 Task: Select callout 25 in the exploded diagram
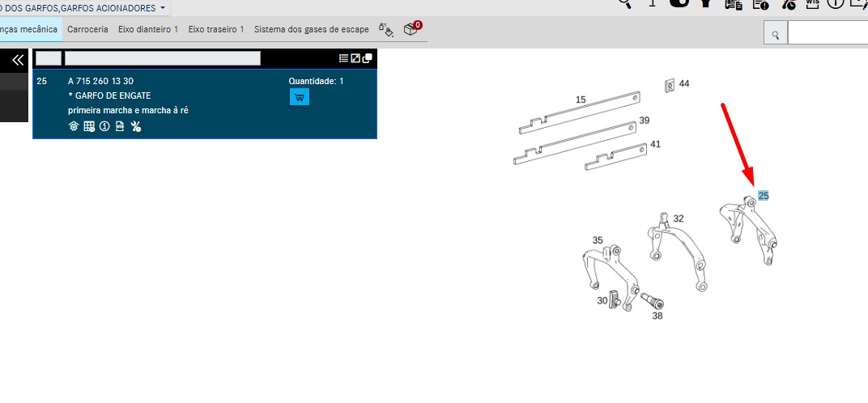pos(764,196)
